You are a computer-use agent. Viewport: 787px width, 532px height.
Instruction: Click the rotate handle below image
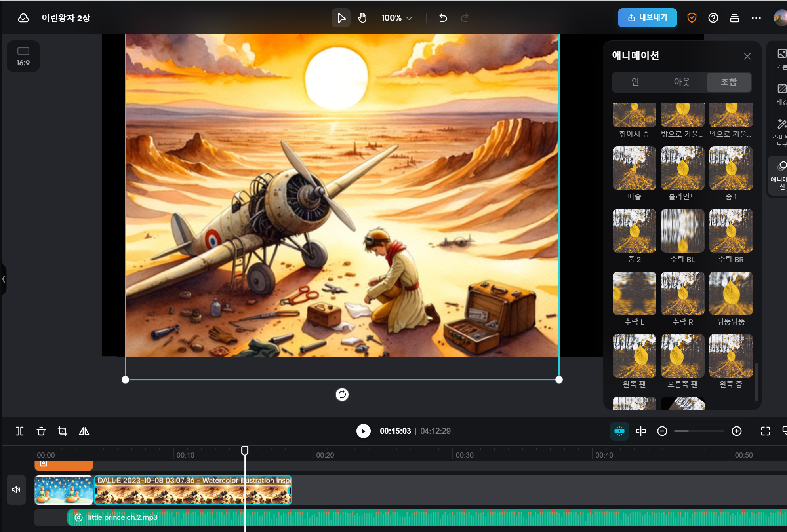[342, 395]
